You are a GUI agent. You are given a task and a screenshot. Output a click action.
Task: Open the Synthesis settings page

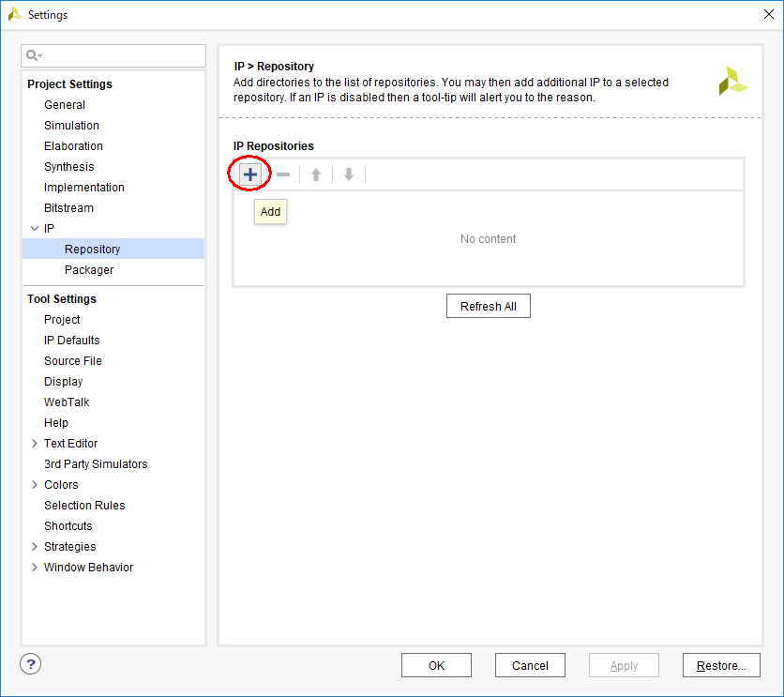coord(68,167)
